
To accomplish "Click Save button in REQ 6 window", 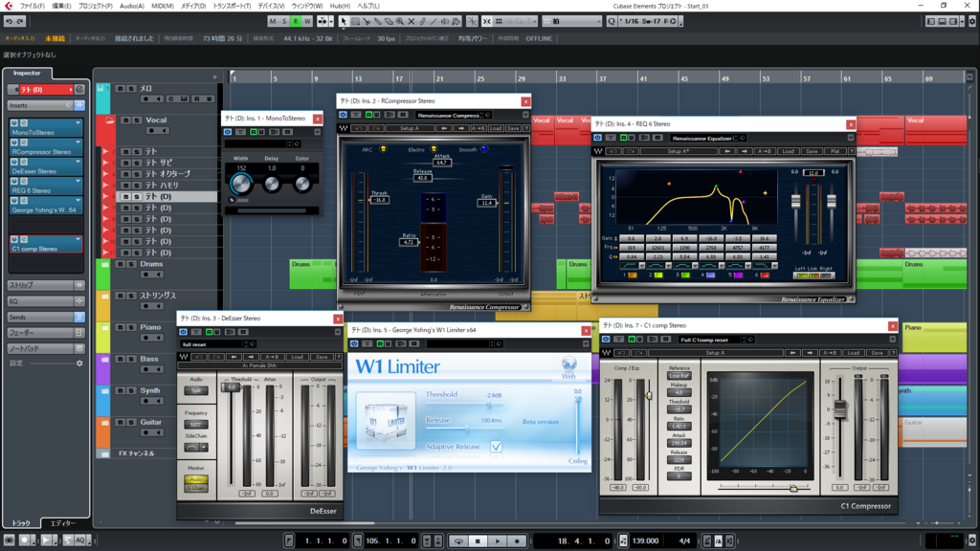I will (x=812, y=151).
